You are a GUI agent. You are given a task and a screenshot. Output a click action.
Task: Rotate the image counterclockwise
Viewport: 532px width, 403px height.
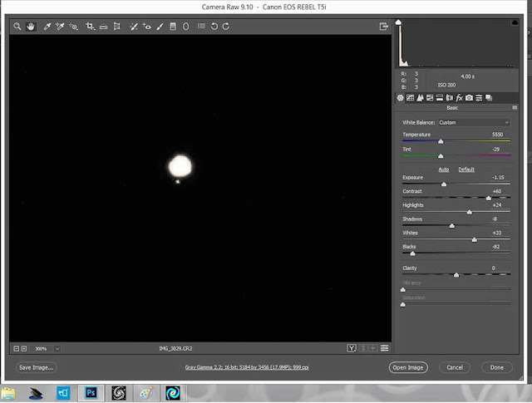[214, 26]
